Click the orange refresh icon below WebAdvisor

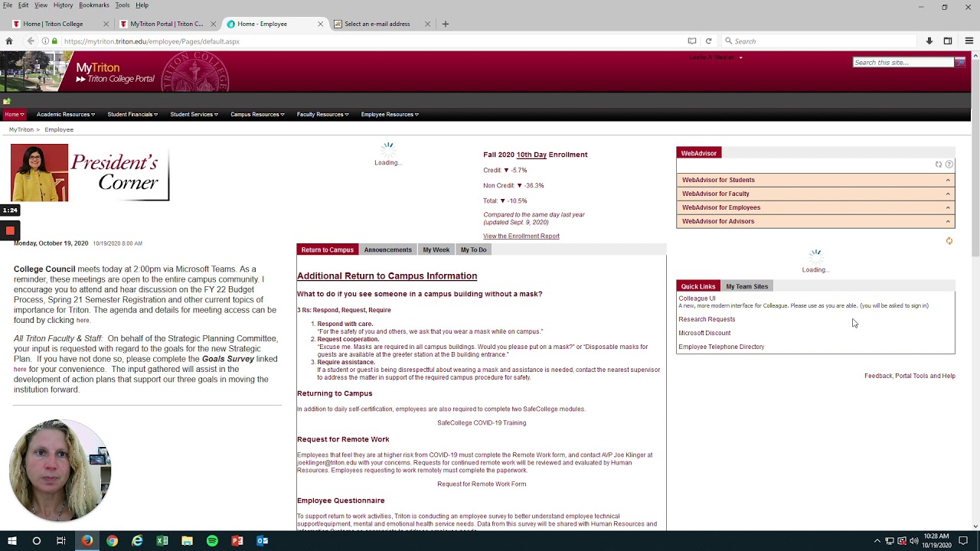pos(949,241)
